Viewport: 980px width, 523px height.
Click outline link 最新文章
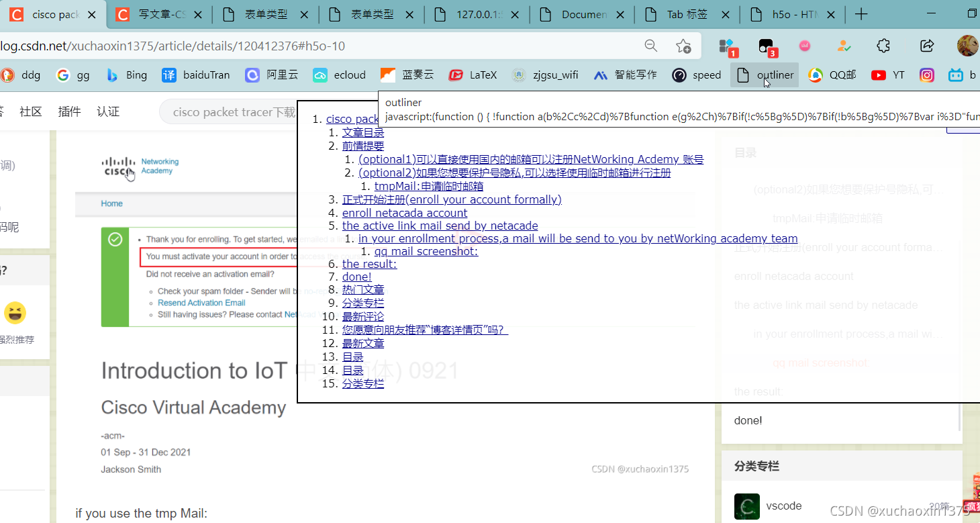(x=363, y=343)
